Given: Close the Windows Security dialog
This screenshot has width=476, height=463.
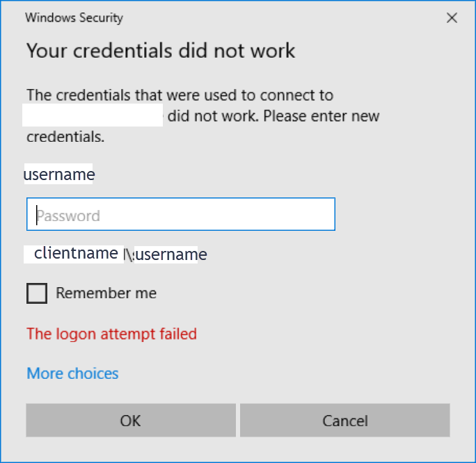Looking at the screenshot, I should point(452,18).
